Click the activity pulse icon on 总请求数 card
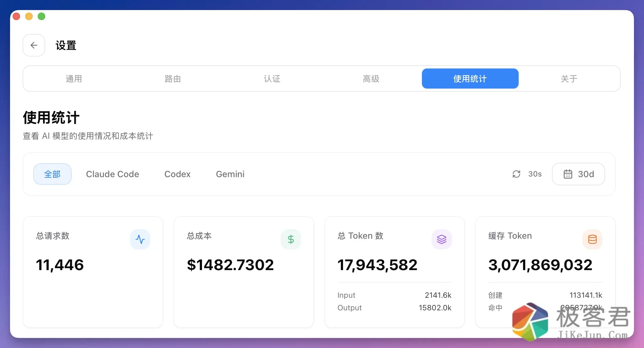644x348 pixels. (x=140, y=239)
